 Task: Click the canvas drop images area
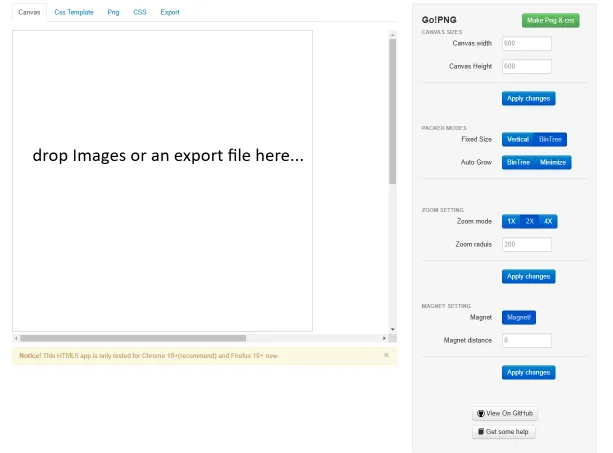pos(162,181)
